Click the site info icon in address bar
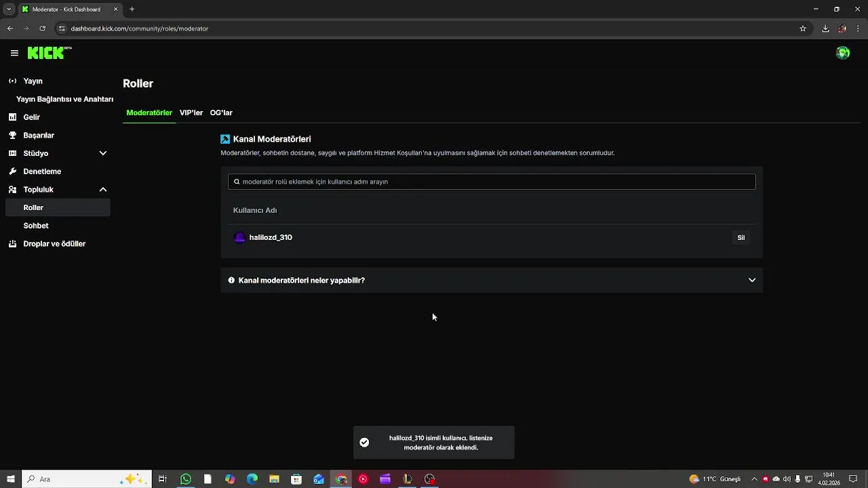Image resolution: width=868 pixels, height=488 pixels. pyautogui.click(x=62, y=28)
